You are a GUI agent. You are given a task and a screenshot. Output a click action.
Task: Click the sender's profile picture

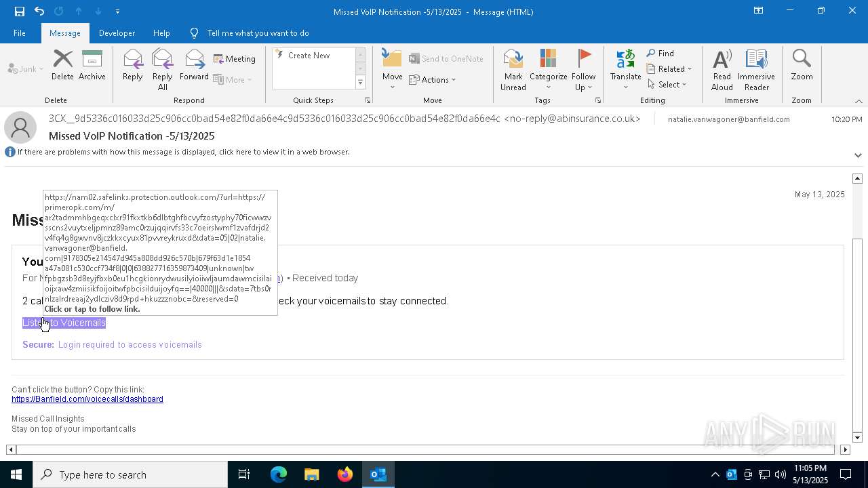[x=20, y=127]
